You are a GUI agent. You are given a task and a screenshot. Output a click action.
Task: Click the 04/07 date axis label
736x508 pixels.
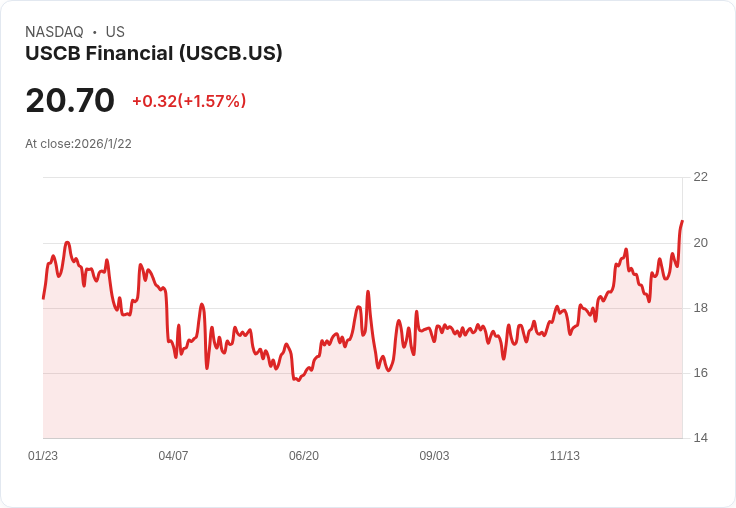(x=173, y=455)
